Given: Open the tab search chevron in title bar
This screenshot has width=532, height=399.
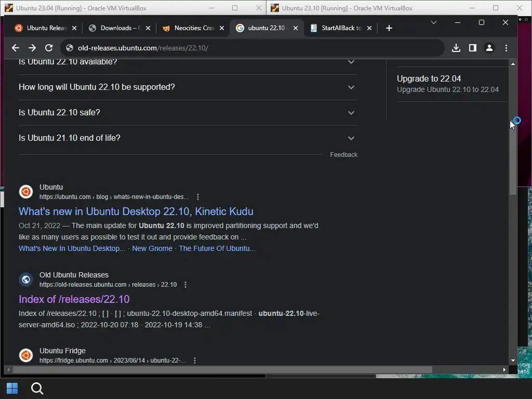Looking at the screenshot, I should coord(434,22).
